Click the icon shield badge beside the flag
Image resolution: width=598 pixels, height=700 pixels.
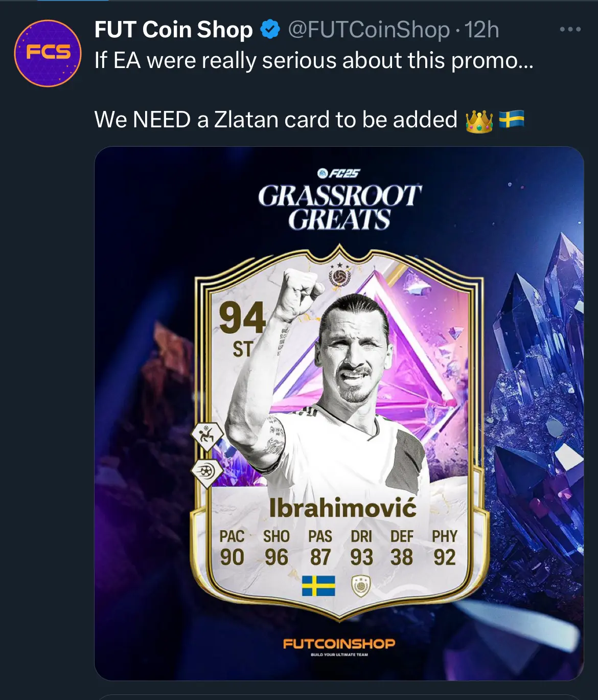[x=361, y=586]
